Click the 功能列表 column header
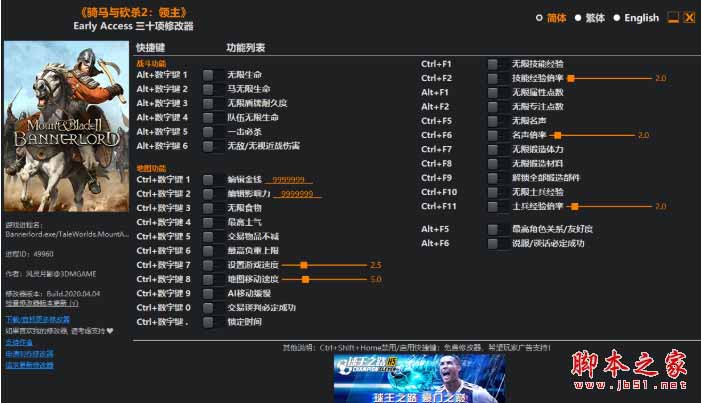Image resolution: width=701 pixels, height=403 pixels. (x=246, y=47)
